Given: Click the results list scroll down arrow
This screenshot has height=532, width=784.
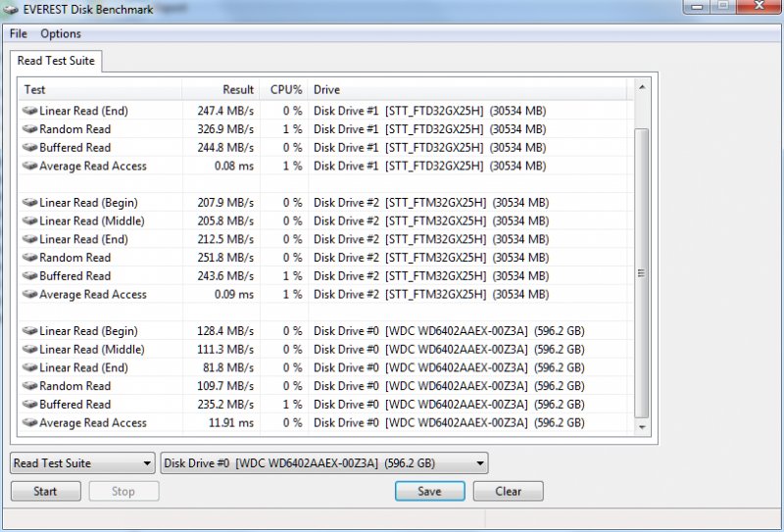Looking at the screenshot, I should (x=642, y=427).
